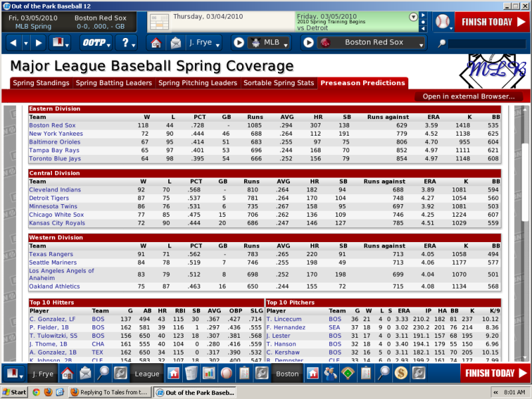Click the bottom left-pointing arrow beside the schedule
The height and width of the screenshot is (399, 532).
click(423, 29)
